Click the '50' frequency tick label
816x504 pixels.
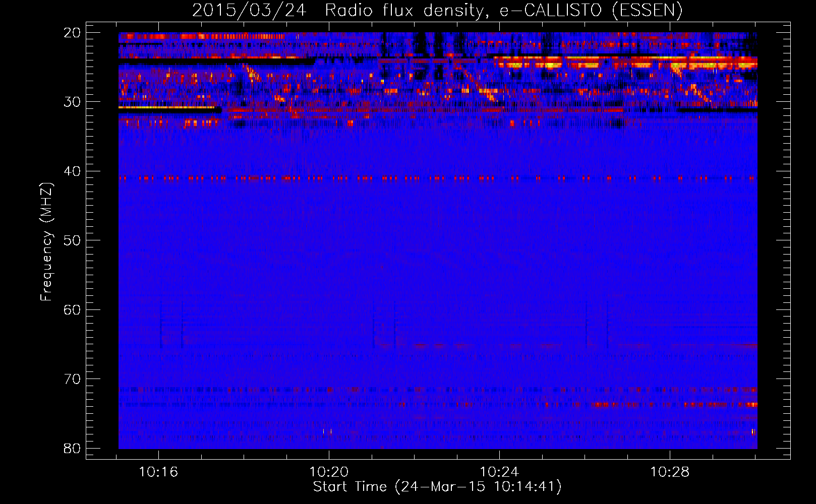click(72, 240)
